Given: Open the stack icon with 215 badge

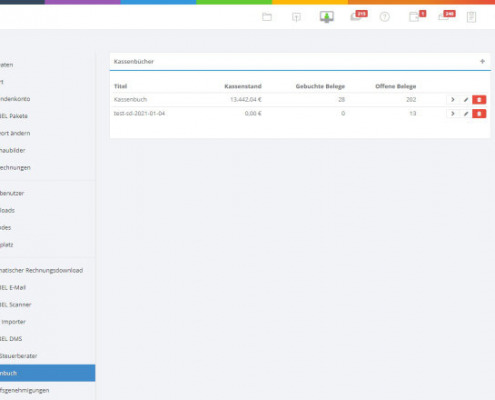Looking at the screenshot, I should click(359, 16).
